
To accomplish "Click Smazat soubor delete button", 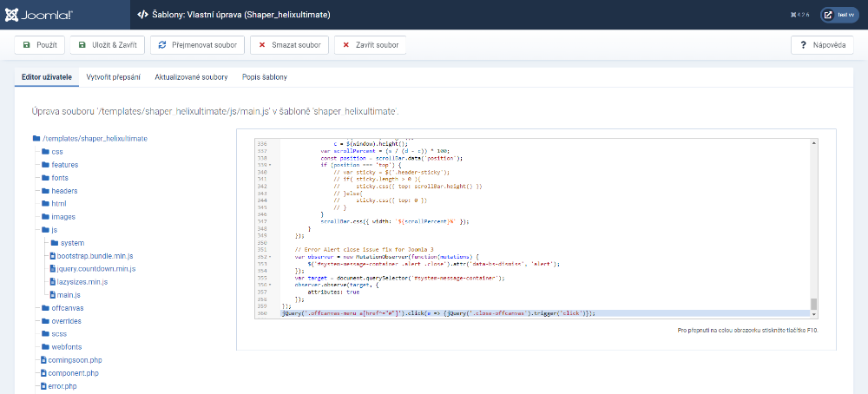I will click(x=289, y=45).
